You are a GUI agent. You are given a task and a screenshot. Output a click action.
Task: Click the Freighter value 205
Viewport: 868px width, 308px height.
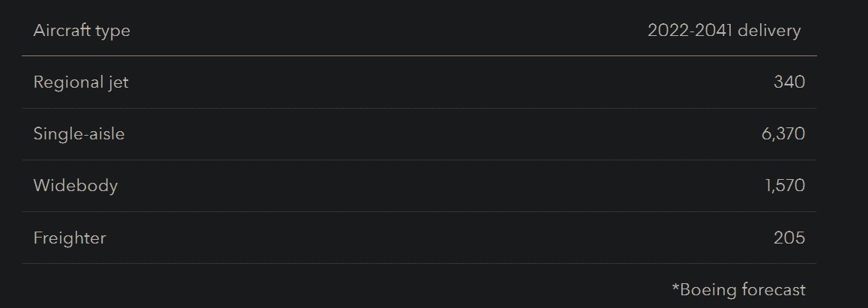click(789, 238)
